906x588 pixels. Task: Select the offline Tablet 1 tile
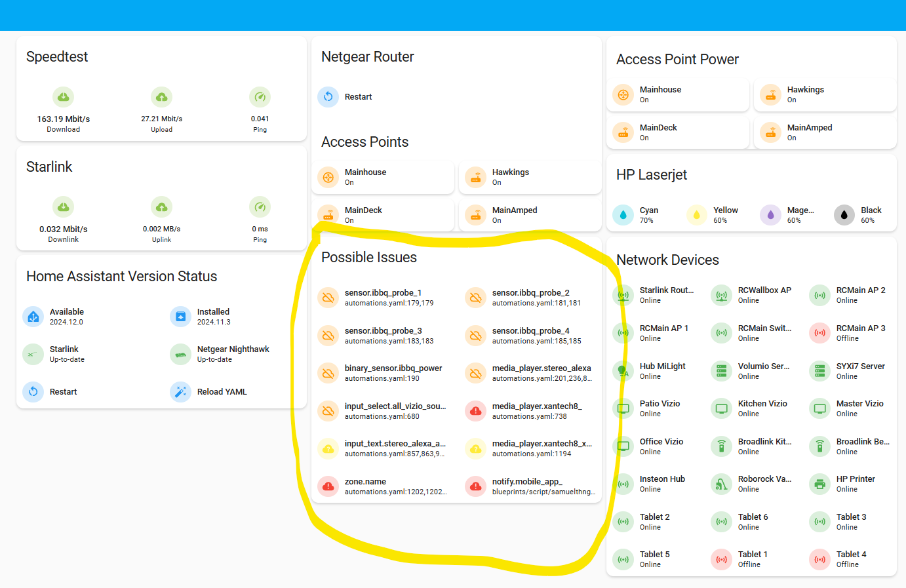point(721,559)
